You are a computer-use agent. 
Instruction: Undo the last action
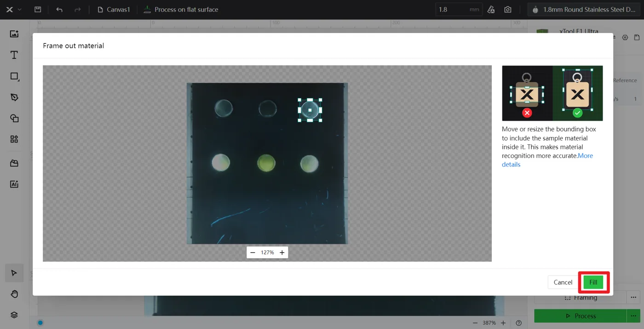click(59, 10)
